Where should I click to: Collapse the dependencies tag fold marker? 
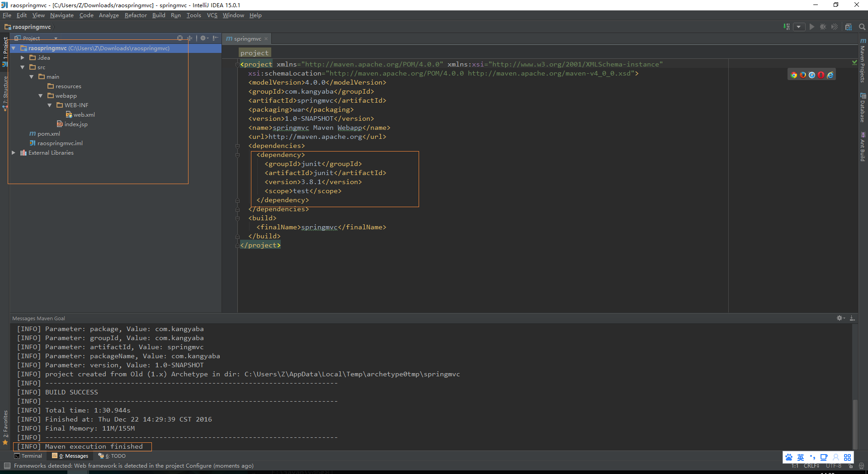pos(237,146)
